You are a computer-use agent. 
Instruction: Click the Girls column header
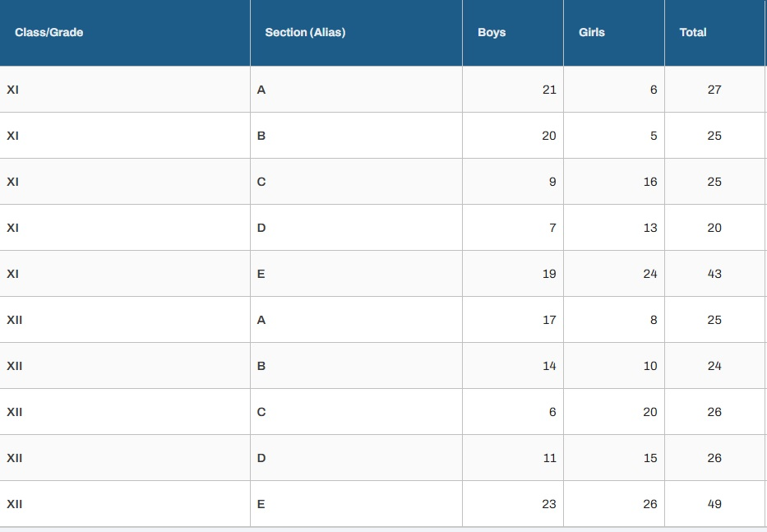coord(592,33)
